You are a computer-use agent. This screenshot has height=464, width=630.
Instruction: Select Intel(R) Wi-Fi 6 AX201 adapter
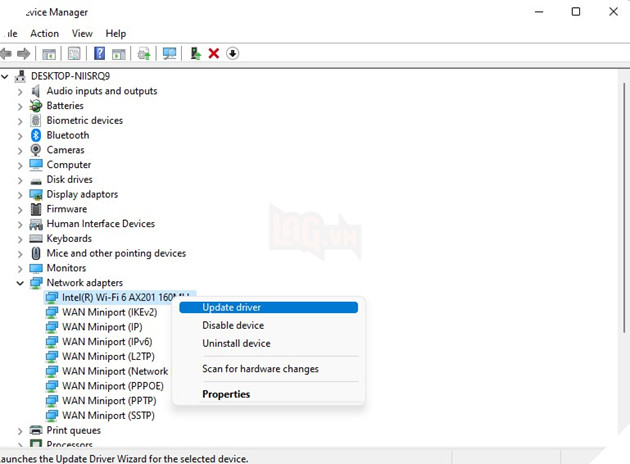click(x=120, y=297)
